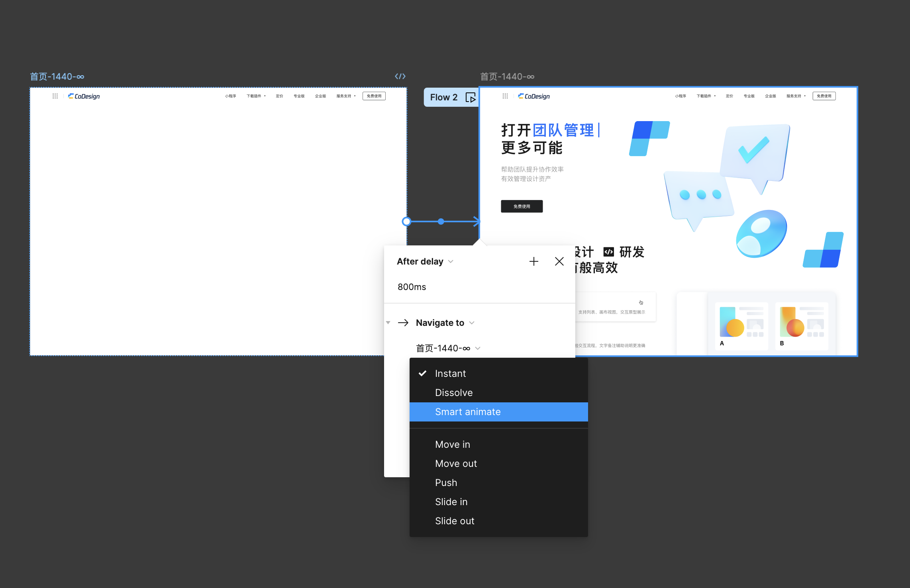This screenshot has height=588, width=910.
Task: Click the 更多可能 headline text
Action: (x=532, y=148)
